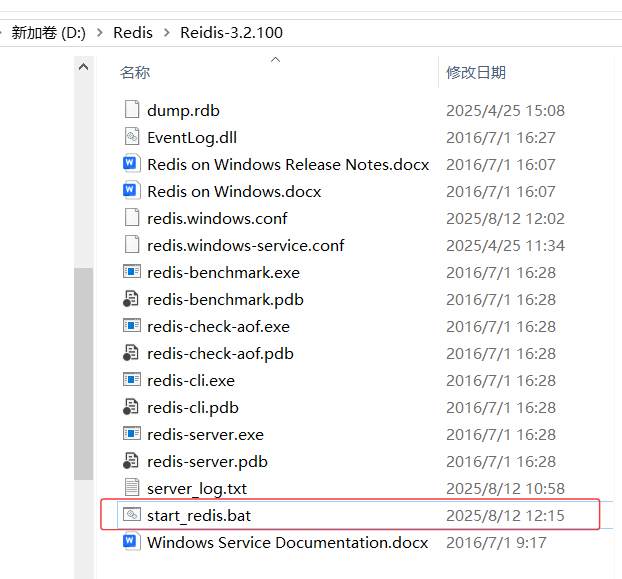Select file name dump.rdb

pyautogui.click(x=183, y=111)
